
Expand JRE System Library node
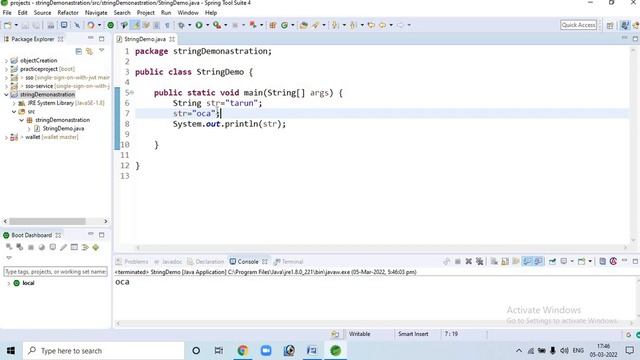(x=14, y=103)
